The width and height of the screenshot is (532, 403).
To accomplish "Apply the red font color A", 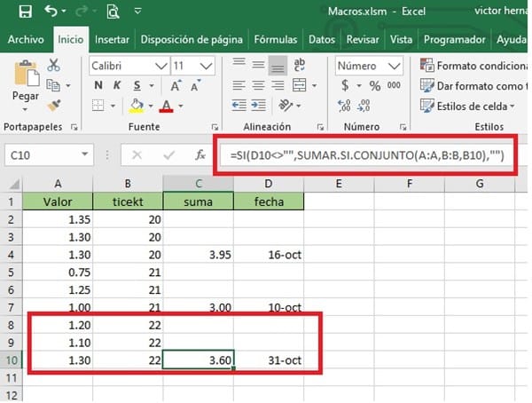I will 167,106.
